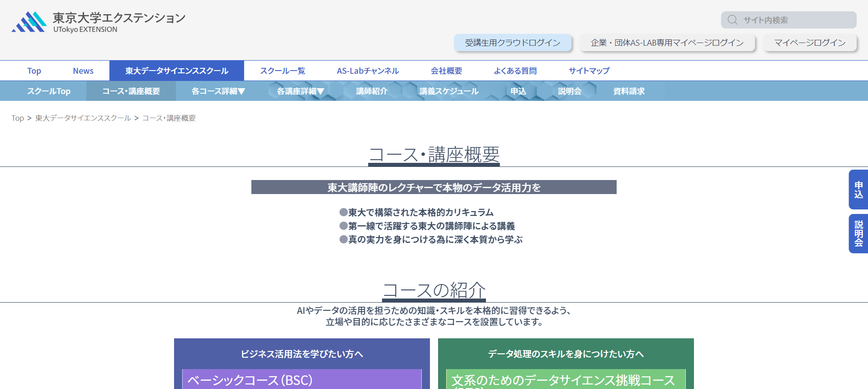Click the floating 申込 side button
The height and width of the screenshot is (389, 868).
point(859,190)
